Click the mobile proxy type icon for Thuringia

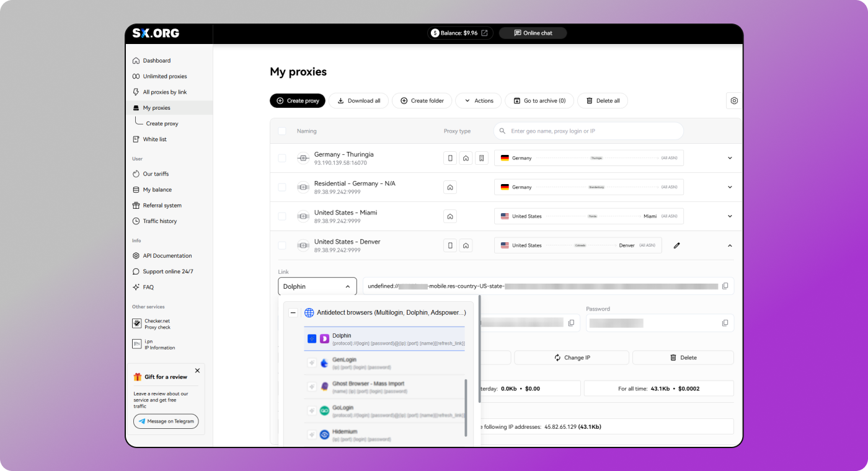450,158
